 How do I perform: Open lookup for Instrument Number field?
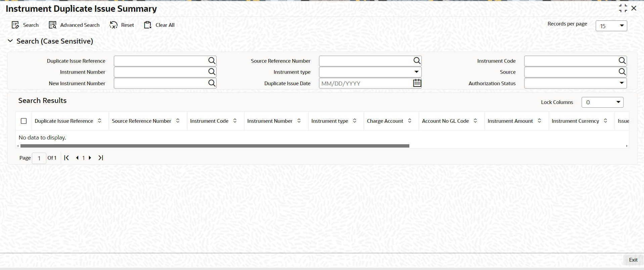[x=212, y=72]
